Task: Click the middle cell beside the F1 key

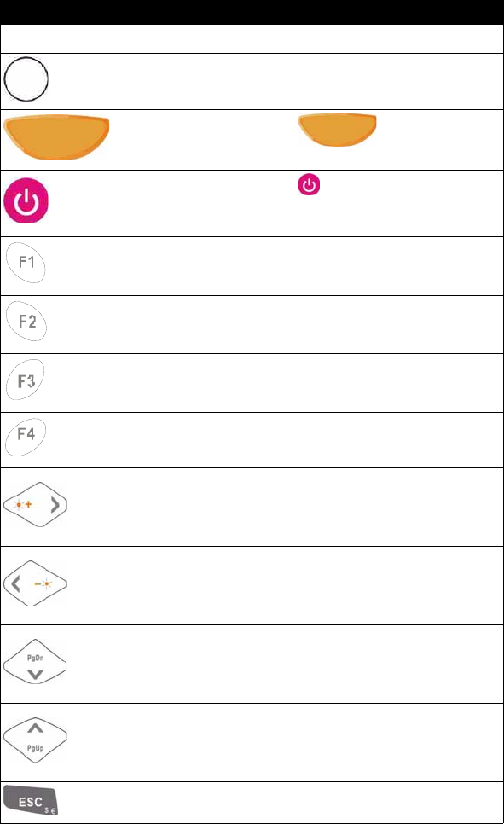Action: 191,266
